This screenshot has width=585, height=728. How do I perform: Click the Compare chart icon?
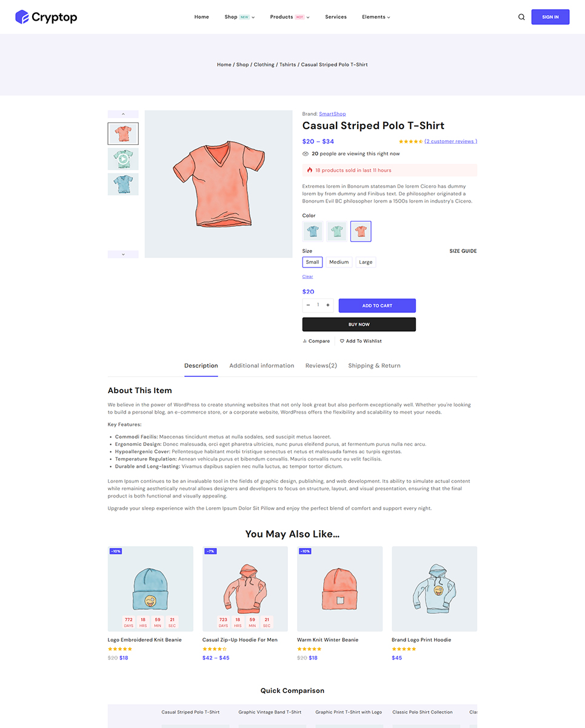(304, 341)
